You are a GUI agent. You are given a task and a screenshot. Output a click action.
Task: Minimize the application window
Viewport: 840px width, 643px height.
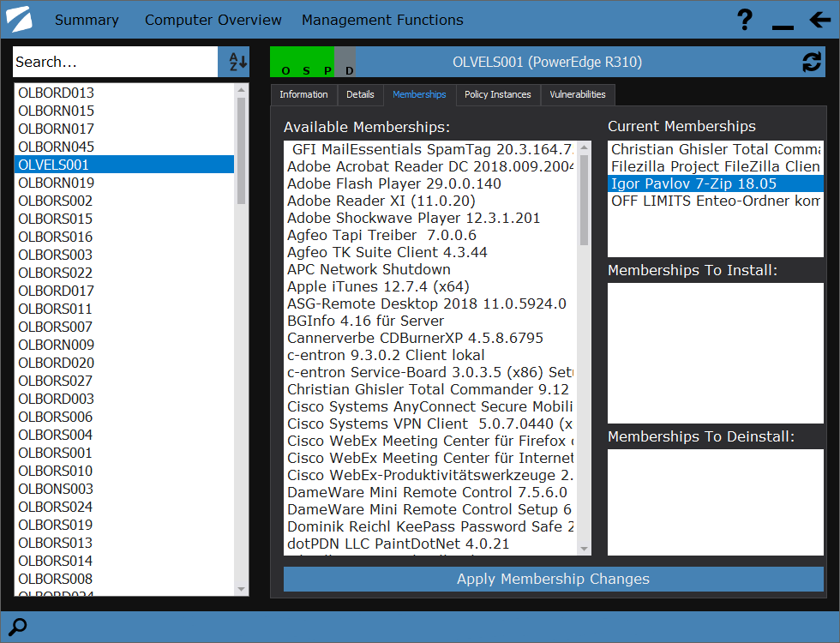783,27
